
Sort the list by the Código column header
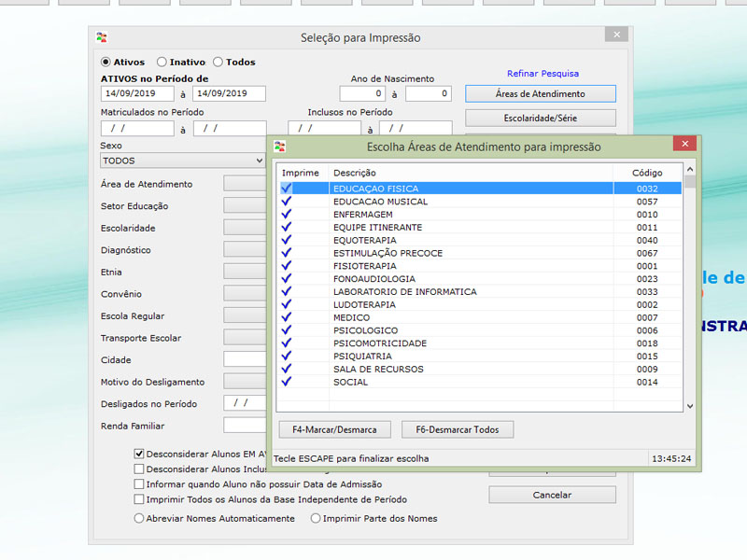point(647,173)
